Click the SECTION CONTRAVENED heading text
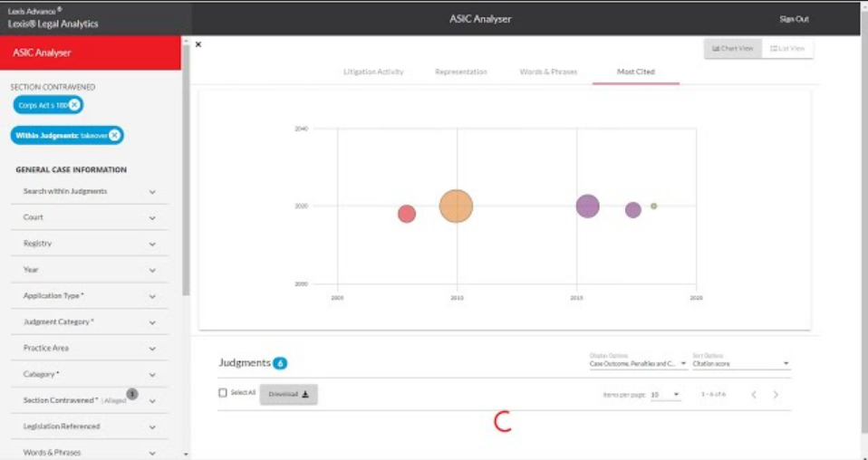This screenshot has width=868, height=460. pos(53,87)
